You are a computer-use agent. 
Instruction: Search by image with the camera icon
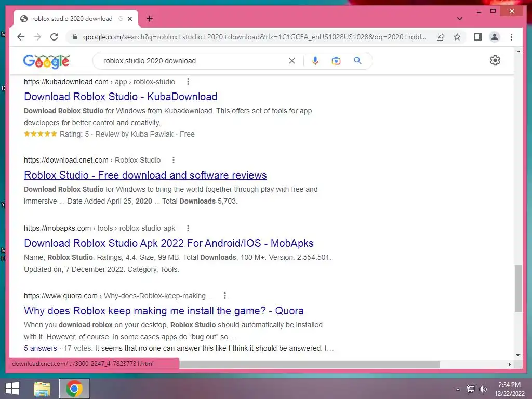336,61
